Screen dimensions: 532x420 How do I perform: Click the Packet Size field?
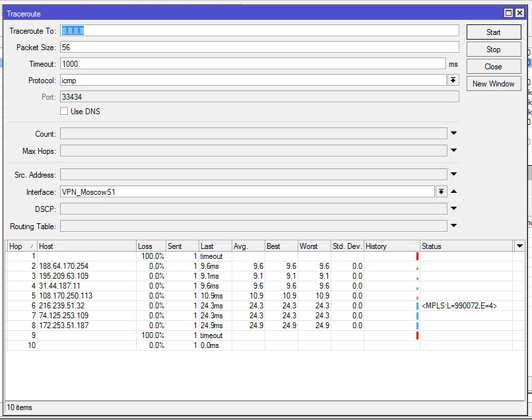[259, 47]
